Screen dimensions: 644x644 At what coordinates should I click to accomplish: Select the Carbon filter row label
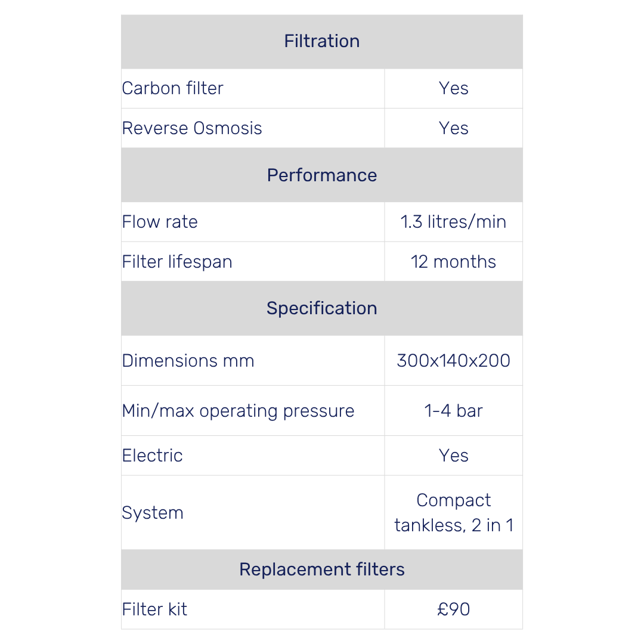point(172,88)
